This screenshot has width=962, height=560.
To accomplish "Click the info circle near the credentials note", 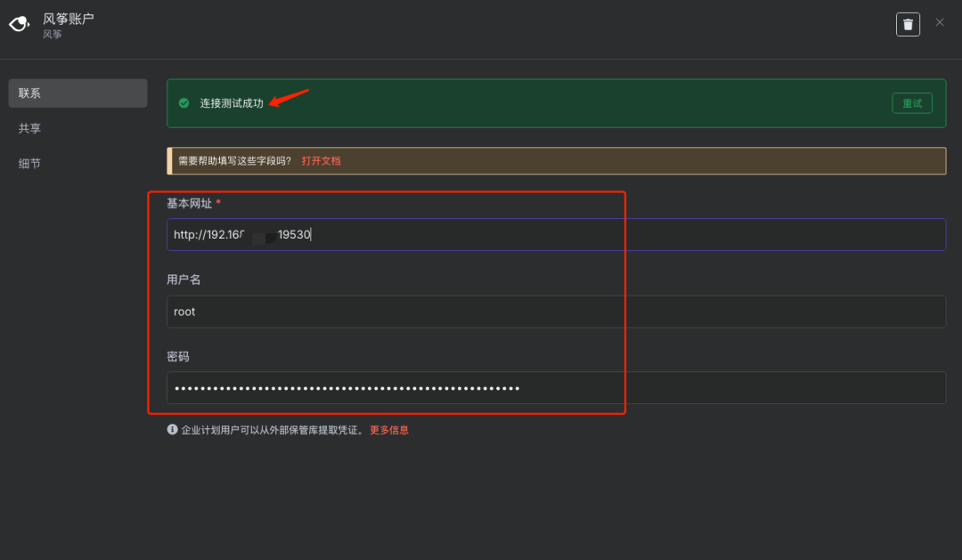I will (x=171, y=428).
